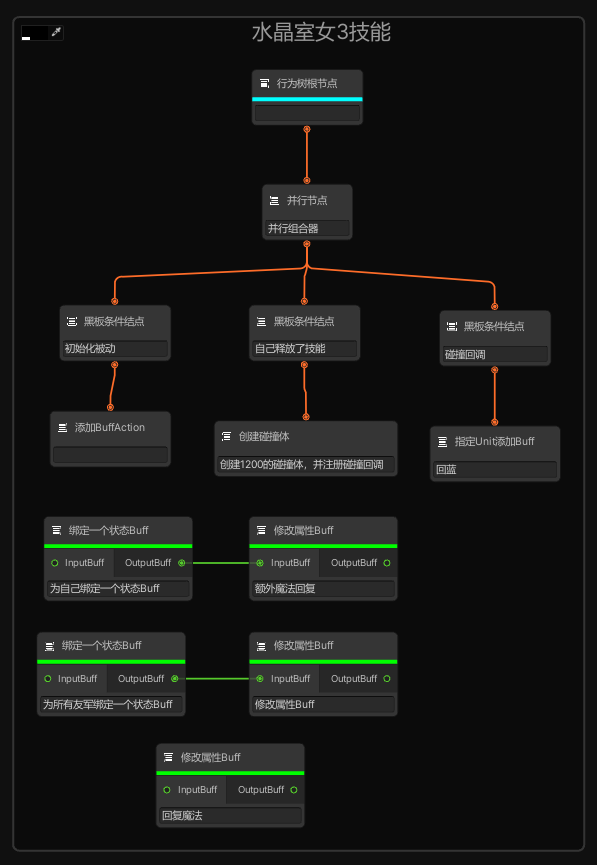Click the group color swatch at top-left
Screen dimensions: 597x865
(x=35, y=33)
